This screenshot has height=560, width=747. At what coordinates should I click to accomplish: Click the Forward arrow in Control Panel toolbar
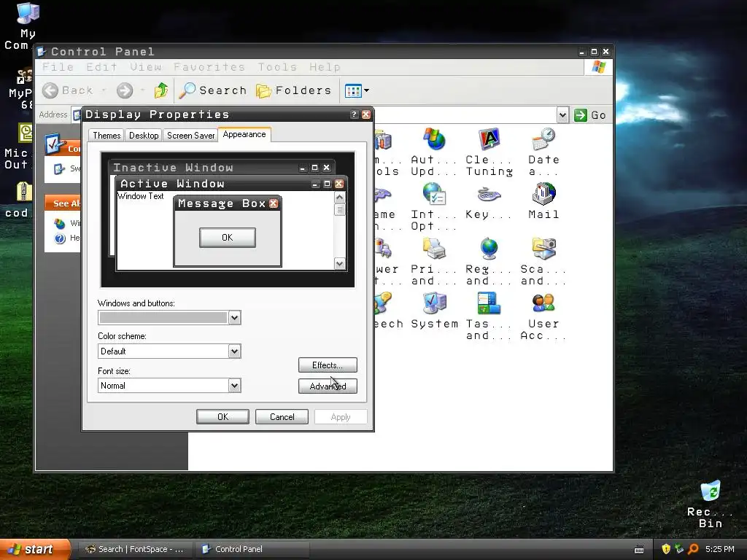tap(125, 90)
